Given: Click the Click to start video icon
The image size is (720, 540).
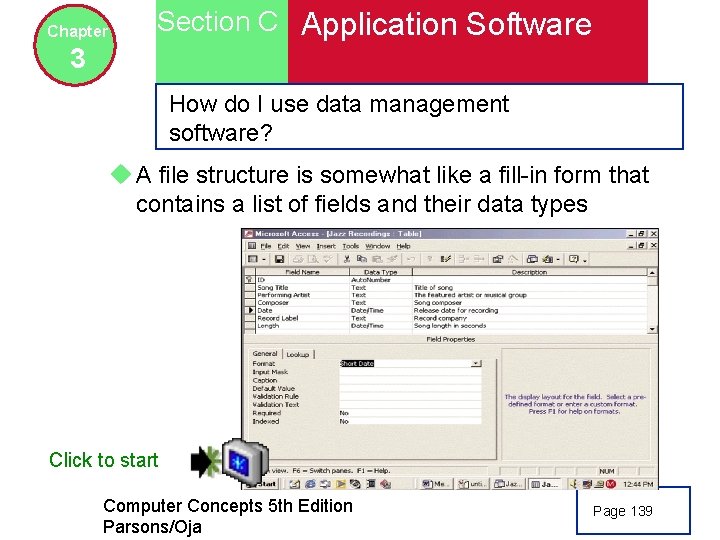Looking at the screenshot, I should (x=245, y=462).
